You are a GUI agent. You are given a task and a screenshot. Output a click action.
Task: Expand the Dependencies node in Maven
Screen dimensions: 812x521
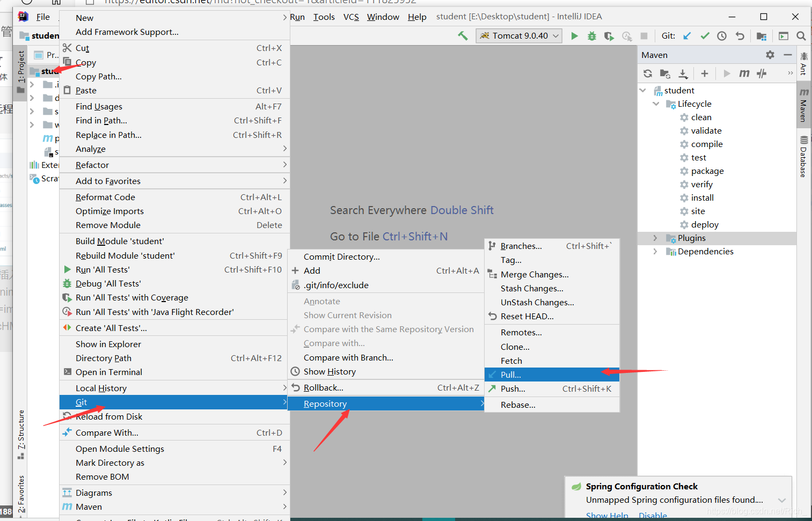pos(655,251)
